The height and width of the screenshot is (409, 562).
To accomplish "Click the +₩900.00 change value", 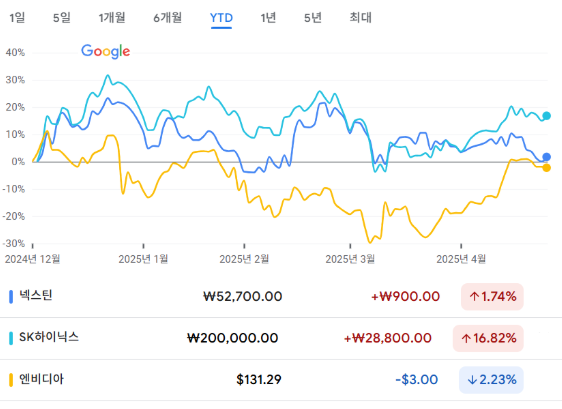I will 405,296.
